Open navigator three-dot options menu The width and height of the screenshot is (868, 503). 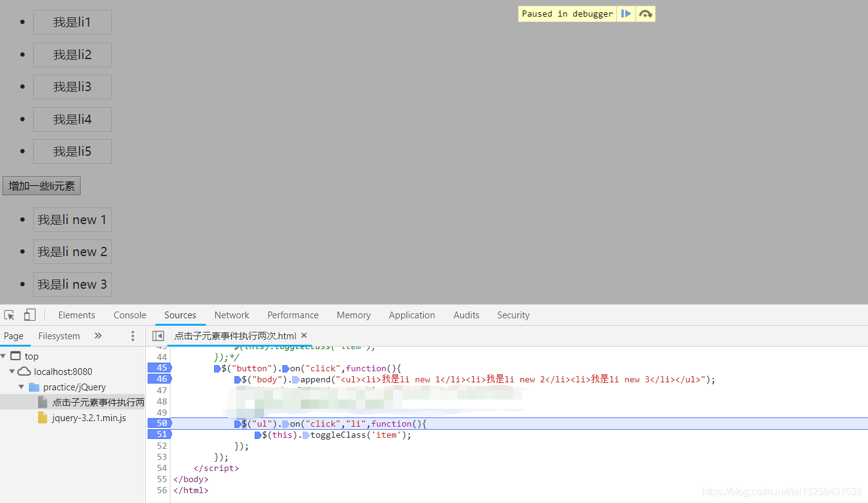132,336
